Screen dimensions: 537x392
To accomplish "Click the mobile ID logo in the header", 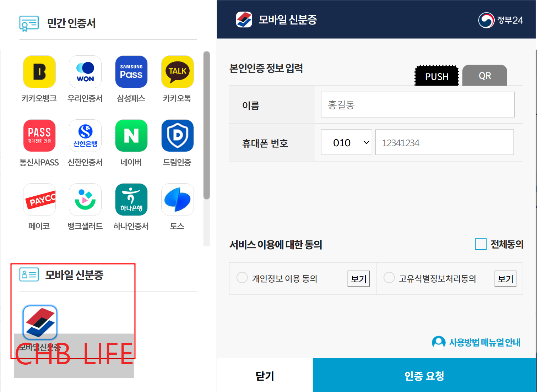I will coord(244,20).
